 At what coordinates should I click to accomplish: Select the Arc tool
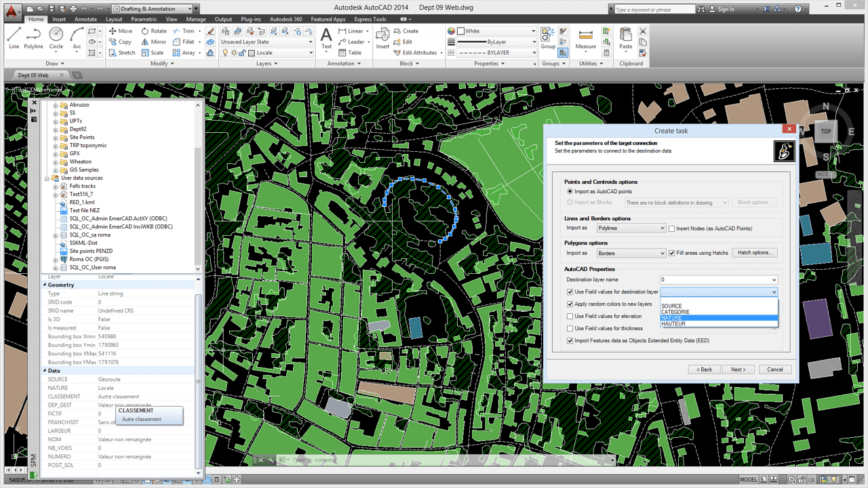(77, 39)
